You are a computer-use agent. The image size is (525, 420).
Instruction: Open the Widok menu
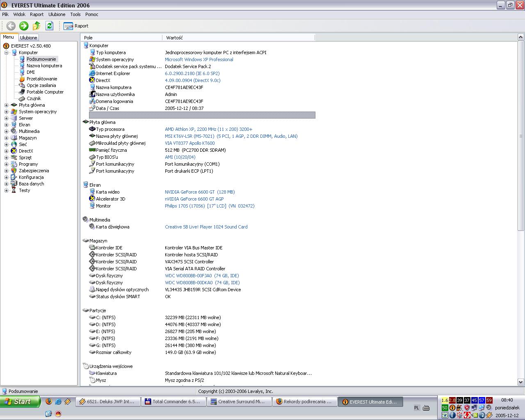pyautogui.click(x=19, y=14)
